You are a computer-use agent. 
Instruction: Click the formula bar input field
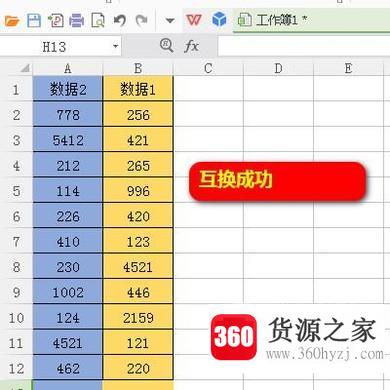coord(304,46)
